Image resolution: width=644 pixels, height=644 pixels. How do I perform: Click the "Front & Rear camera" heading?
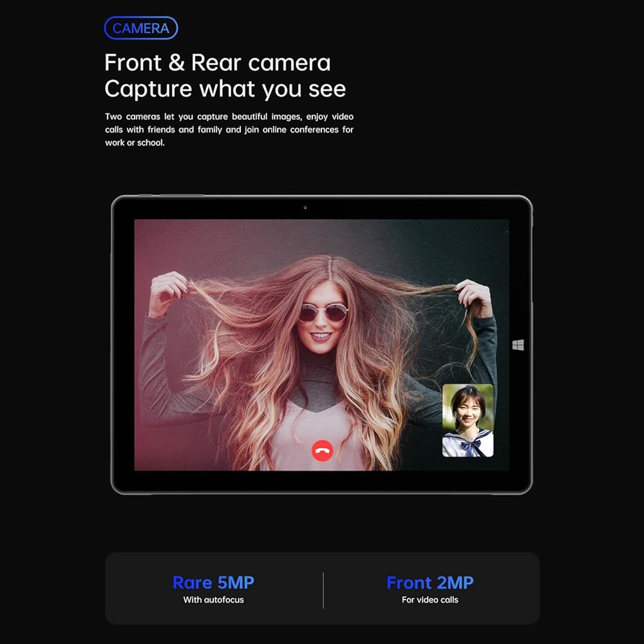coord(217,63)
